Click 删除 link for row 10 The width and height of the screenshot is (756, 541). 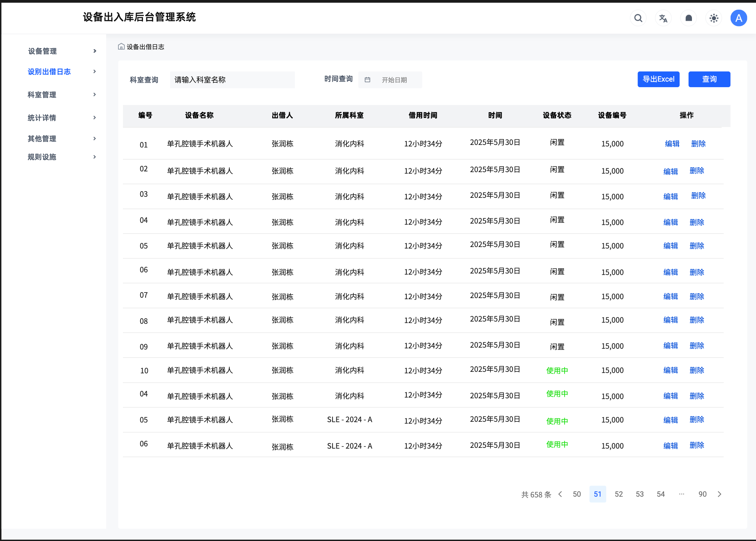[x=696, y=370]
